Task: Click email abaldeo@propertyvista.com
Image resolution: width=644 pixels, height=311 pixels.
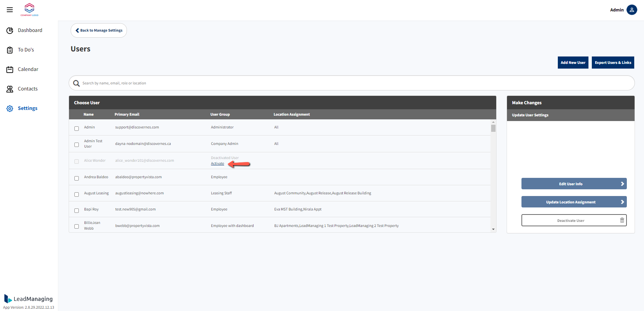Action: point(138,177)
